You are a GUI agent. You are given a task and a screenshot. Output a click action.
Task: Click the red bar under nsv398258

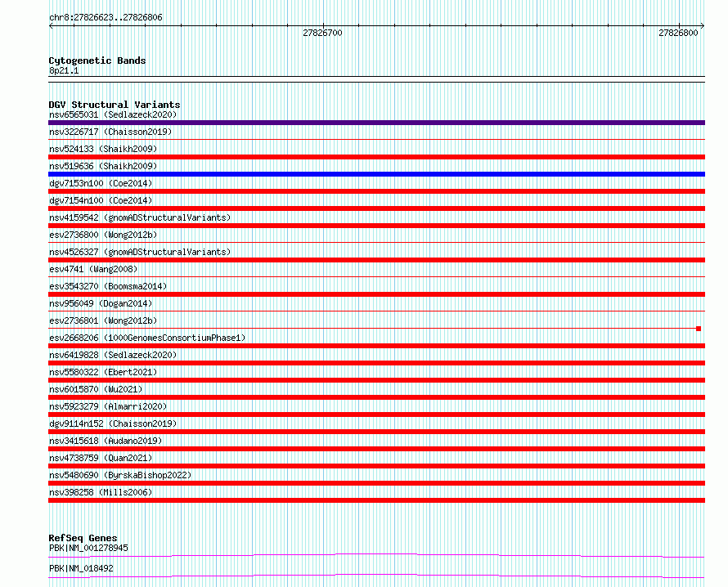point(376,500)
